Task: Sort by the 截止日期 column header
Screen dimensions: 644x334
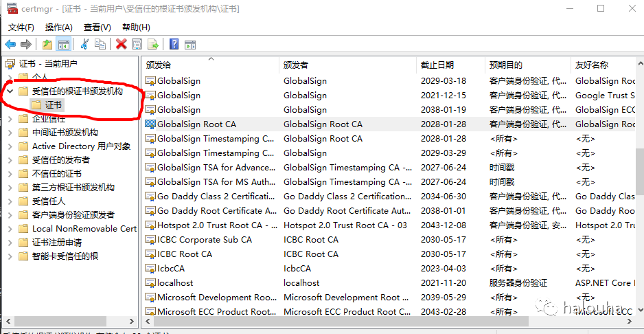Action: (x=451, y=65)
